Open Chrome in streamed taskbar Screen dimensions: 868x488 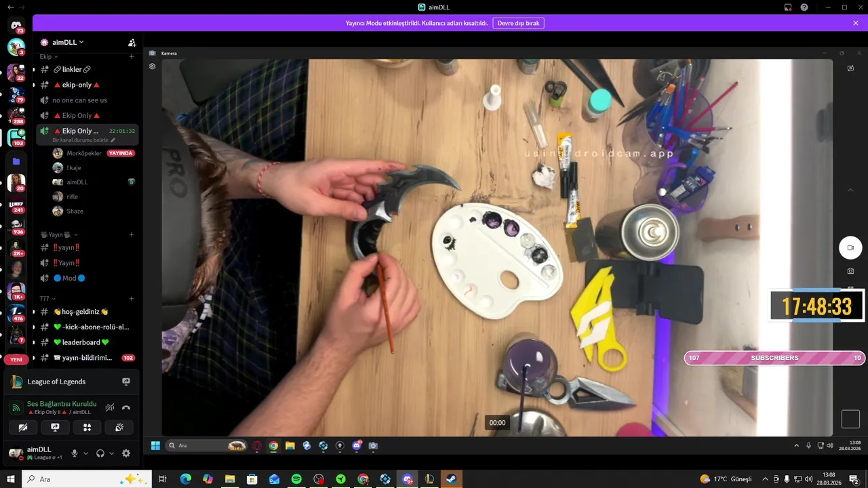click(x=273, y=445)
